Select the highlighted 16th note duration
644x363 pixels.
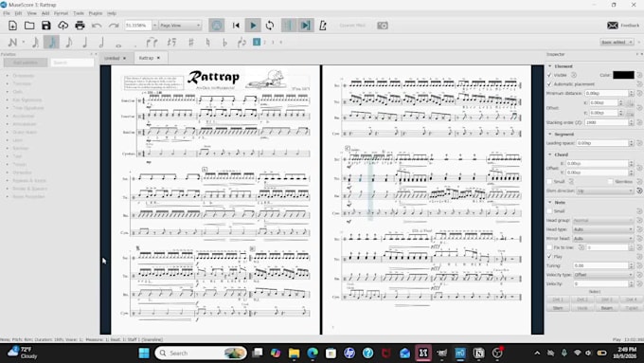[52, 43]
